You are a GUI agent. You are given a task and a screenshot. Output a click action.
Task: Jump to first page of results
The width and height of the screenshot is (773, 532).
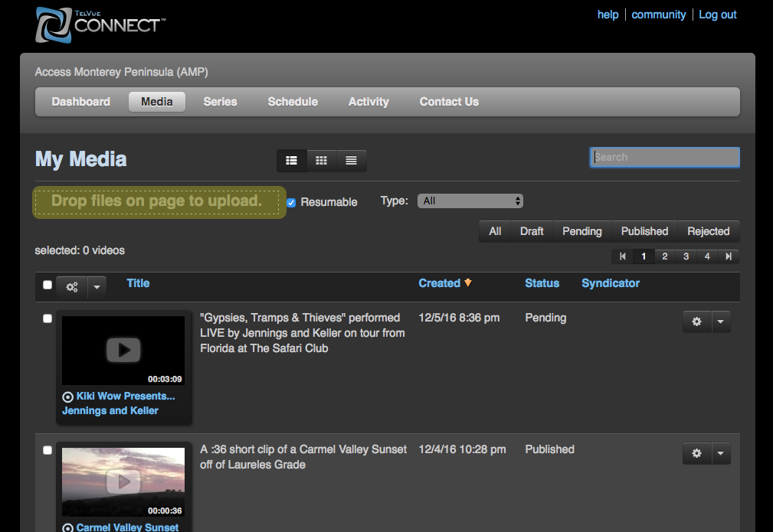click(x=623, y=256)
